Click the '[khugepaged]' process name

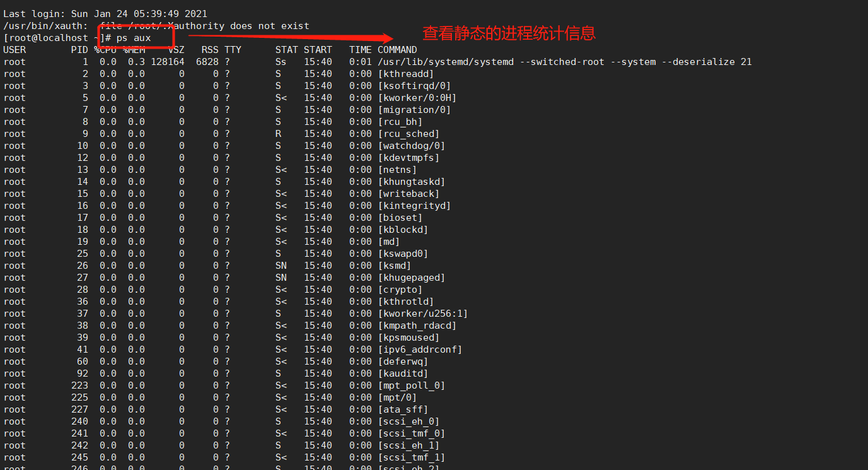[x=412, y=278]
